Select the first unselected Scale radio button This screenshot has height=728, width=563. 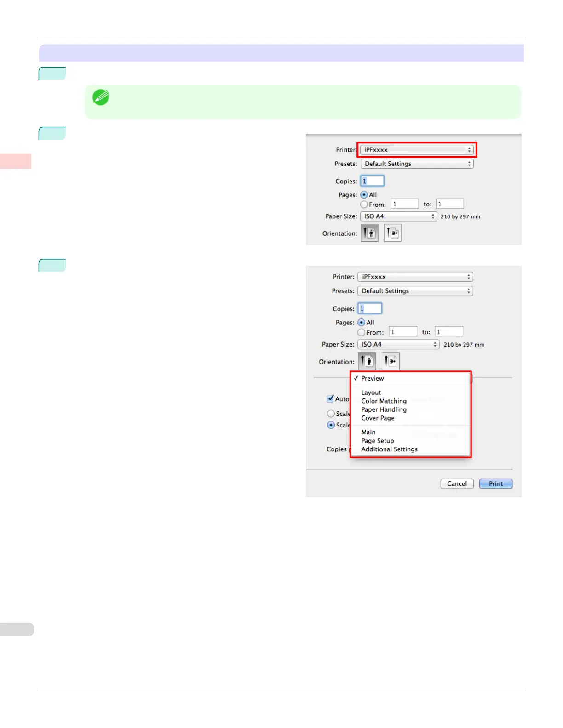tap(331, 414)
